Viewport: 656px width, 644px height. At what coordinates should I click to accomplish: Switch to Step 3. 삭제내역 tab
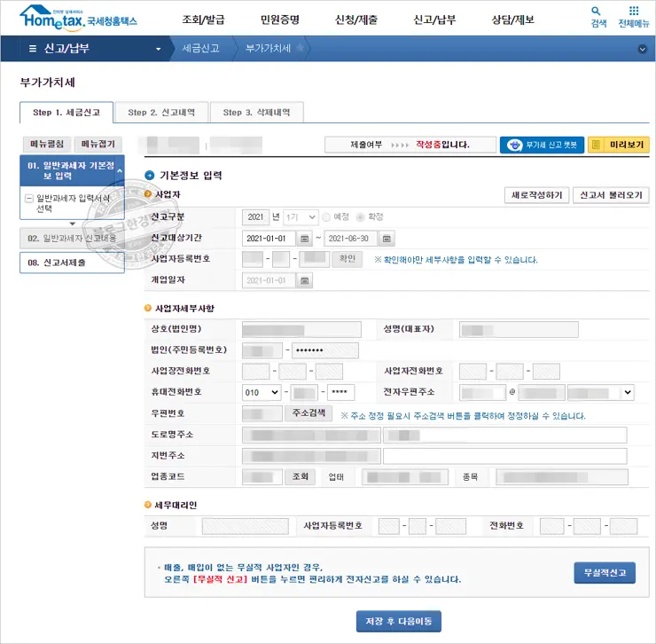point(256,113)
